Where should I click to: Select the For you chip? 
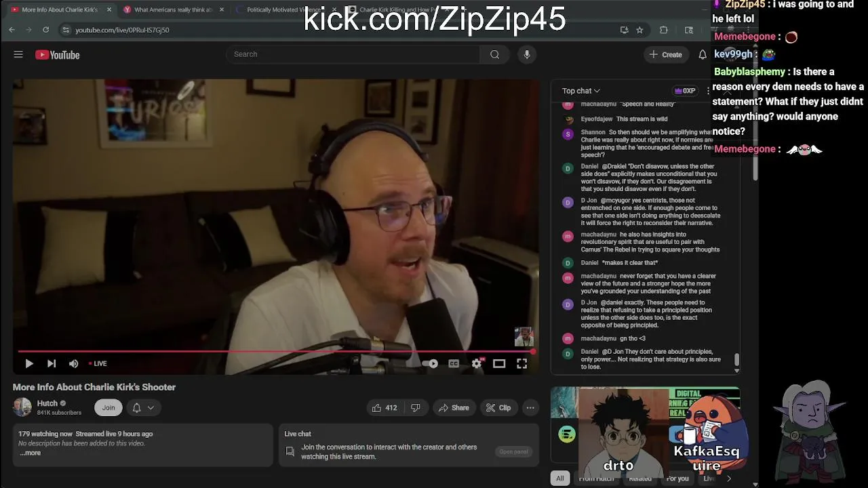(x=677, y=479)
